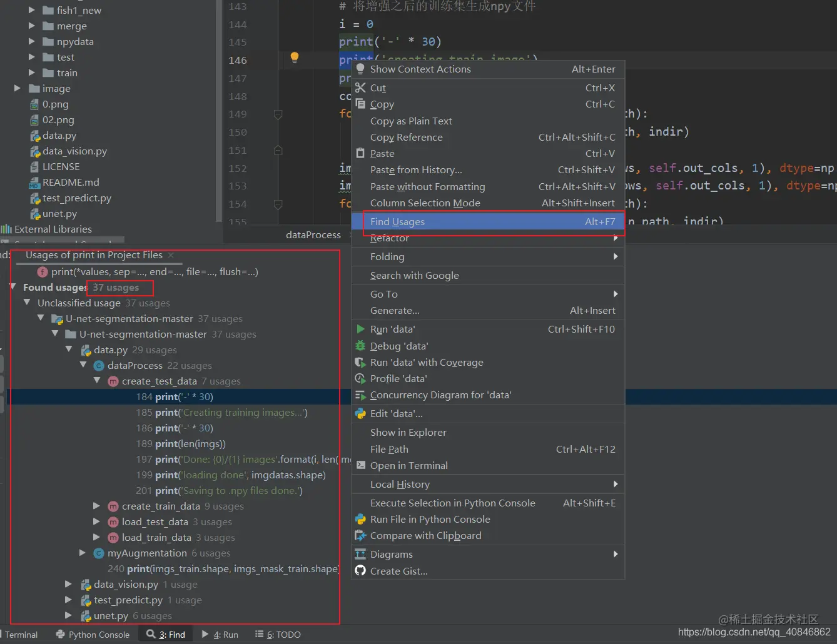Click the scissors Cut icon in context menu
837x644 pixels.
pyautogui.click(x=360, y=88)
